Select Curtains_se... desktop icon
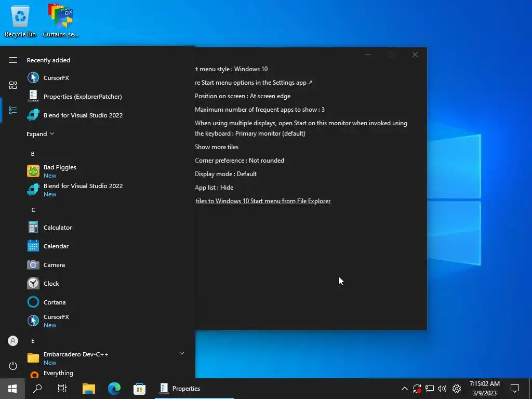 (x=60, y=21)
